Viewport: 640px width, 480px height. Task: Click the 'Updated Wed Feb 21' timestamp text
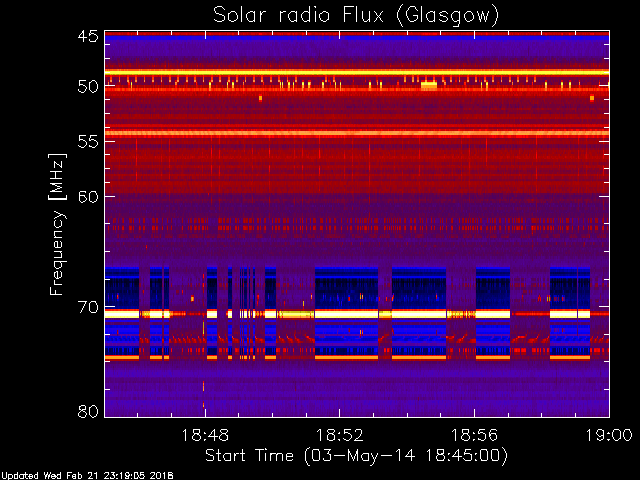click(x=87, y=476)
